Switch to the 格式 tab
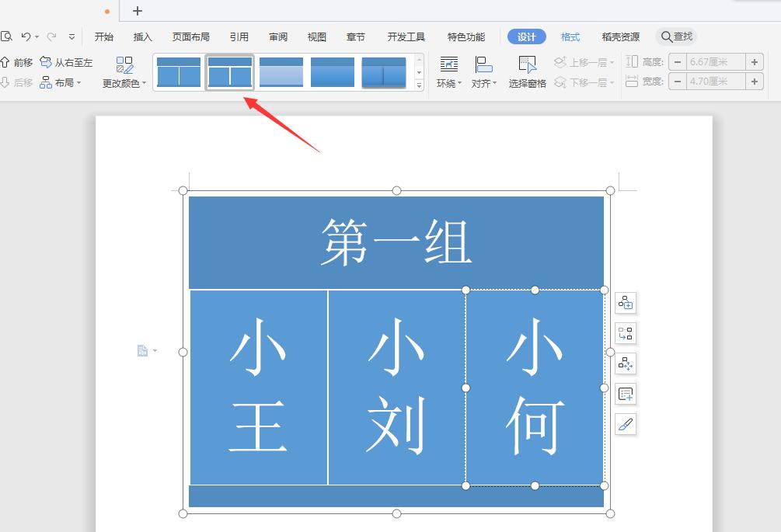Image resolution: width=781 pixels, height=532 pixels. (x=570, y=36)
